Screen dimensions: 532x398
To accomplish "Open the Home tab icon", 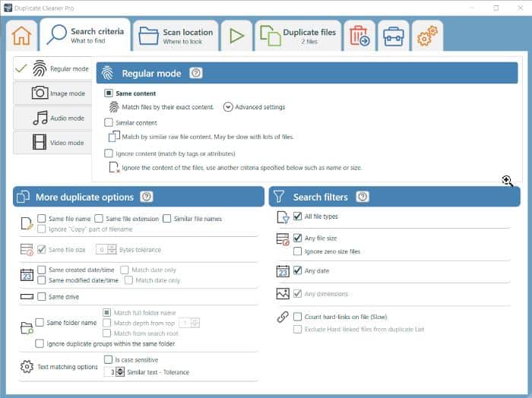I will (22, 36).
